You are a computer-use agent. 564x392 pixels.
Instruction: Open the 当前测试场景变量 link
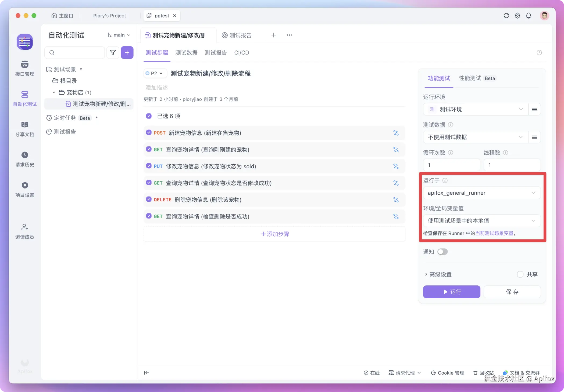[494, 233]
